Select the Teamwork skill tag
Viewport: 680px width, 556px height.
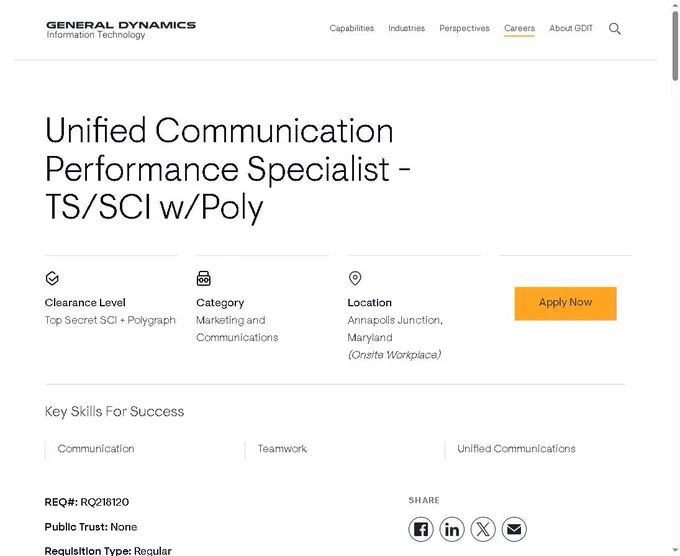[282, 449]
